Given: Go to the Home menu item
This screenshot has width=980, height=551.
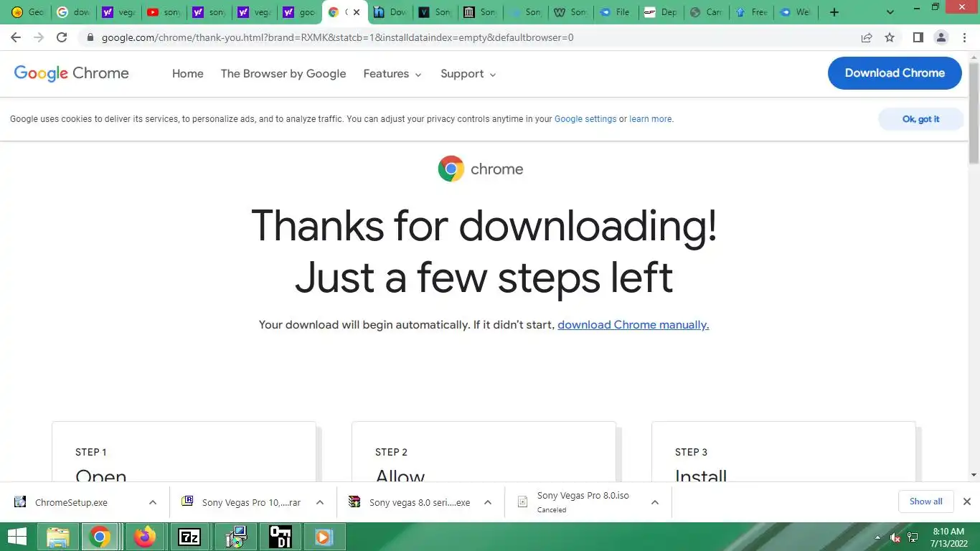Looking at the screenshot, I should tap(188, 74).
